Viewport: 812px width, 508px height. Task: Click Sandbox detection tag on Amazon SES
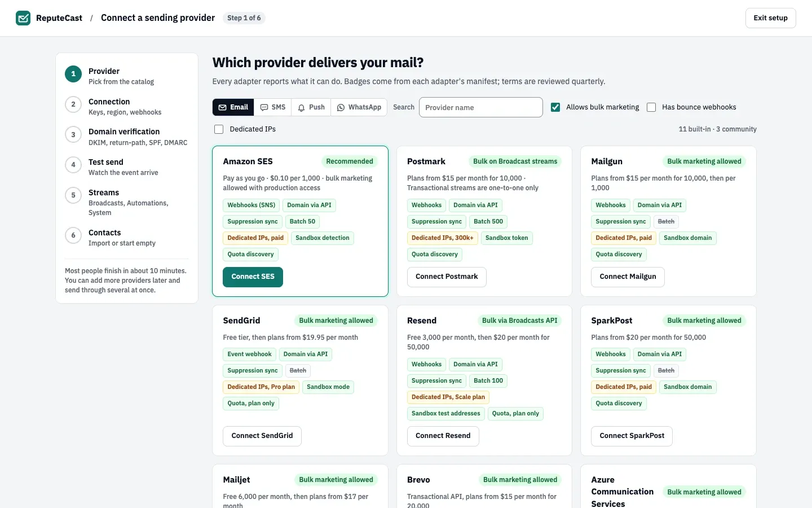click(x=323, y=238)
